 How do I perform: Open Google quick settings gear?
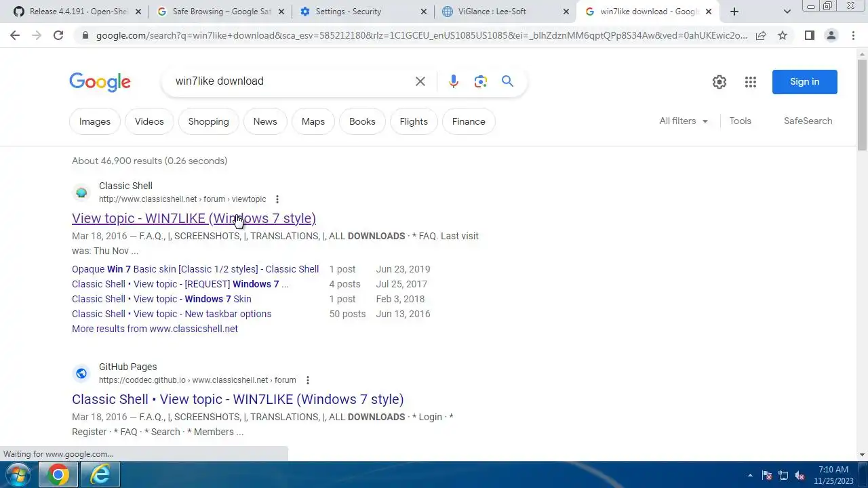(719, 82)
